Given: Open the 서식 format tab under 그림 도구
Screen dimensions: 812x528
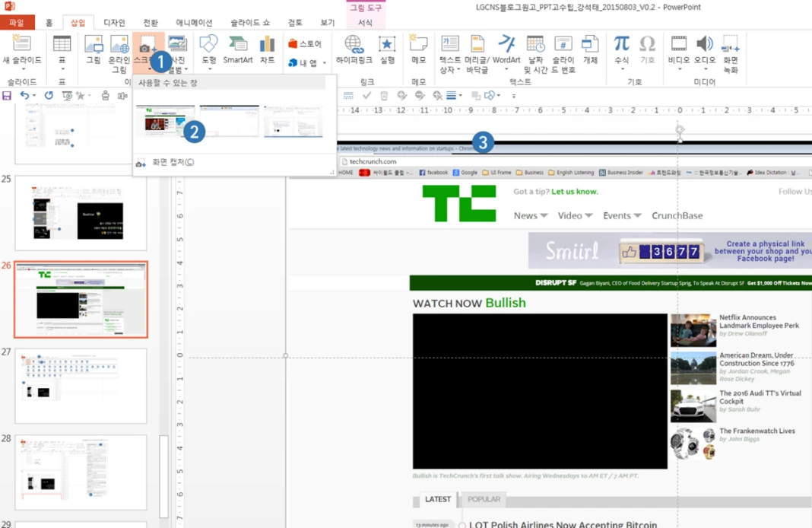Looking at the screenshot, I should tap(365, 22).
